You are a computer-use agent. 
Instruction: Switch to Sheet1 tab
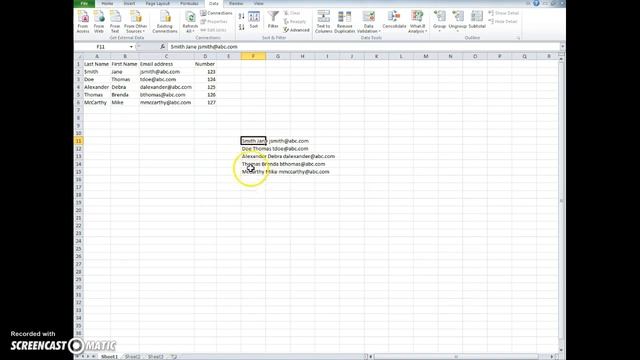click(109, 357)
